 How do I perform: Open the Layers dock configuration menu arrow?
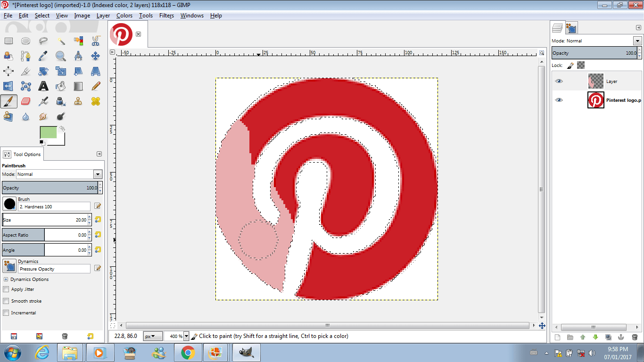(x=638, y=28)
